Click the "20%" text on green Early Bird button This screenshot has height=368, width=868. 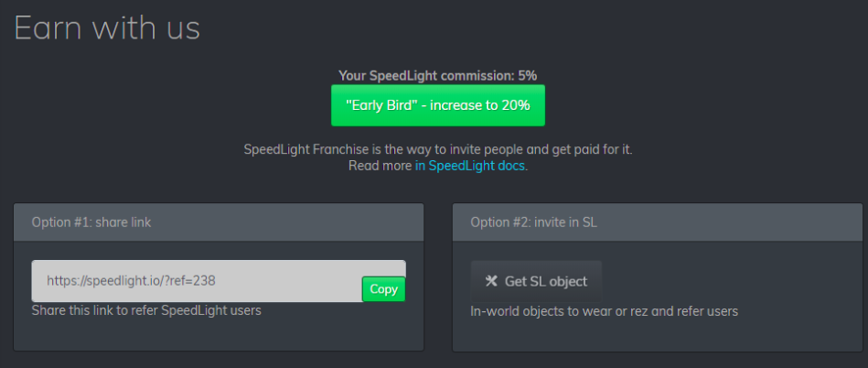click(516, 105)
